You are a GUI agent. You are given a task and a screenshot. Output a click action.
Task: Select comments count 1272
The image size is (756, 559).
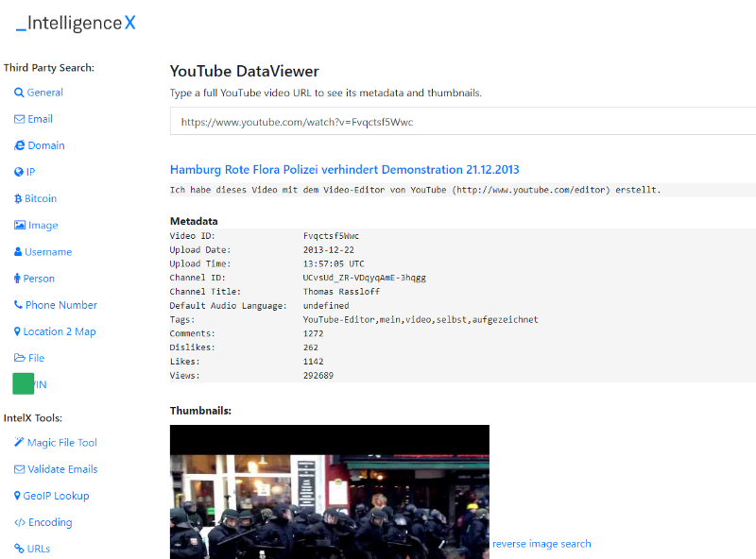coord(313,333)
